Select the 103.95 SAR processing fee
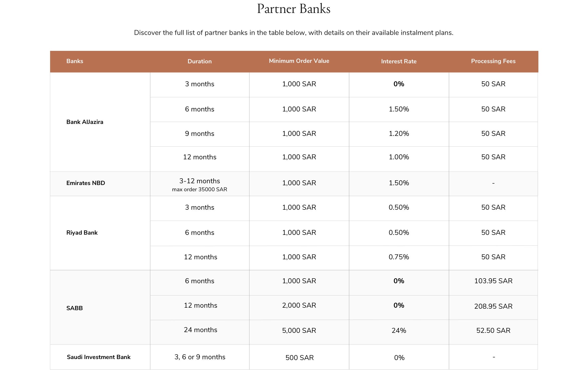The image size is (588, 370). point(493,281)
